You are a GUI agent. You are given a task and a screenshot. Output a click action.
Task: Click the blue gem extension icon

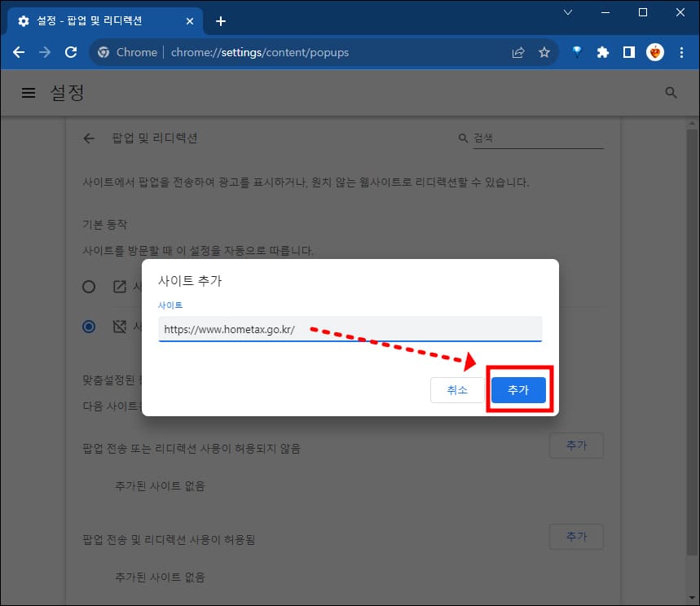point(576,51)
